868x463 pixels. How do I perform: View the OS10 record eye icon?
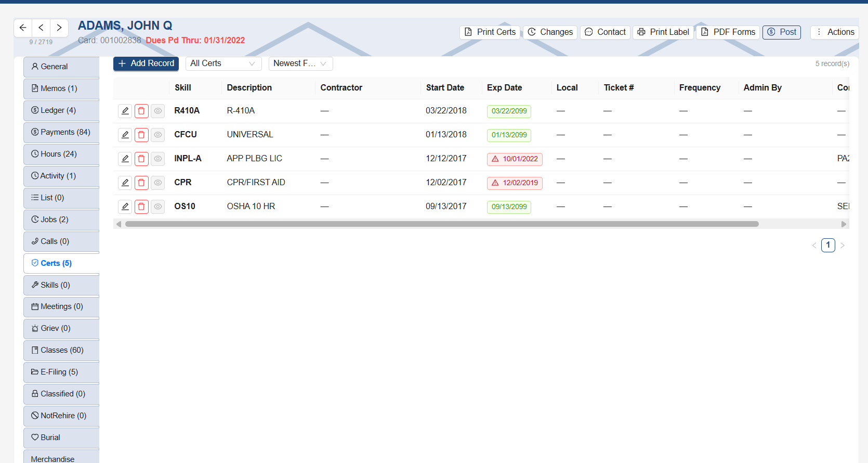pos(157,207)
